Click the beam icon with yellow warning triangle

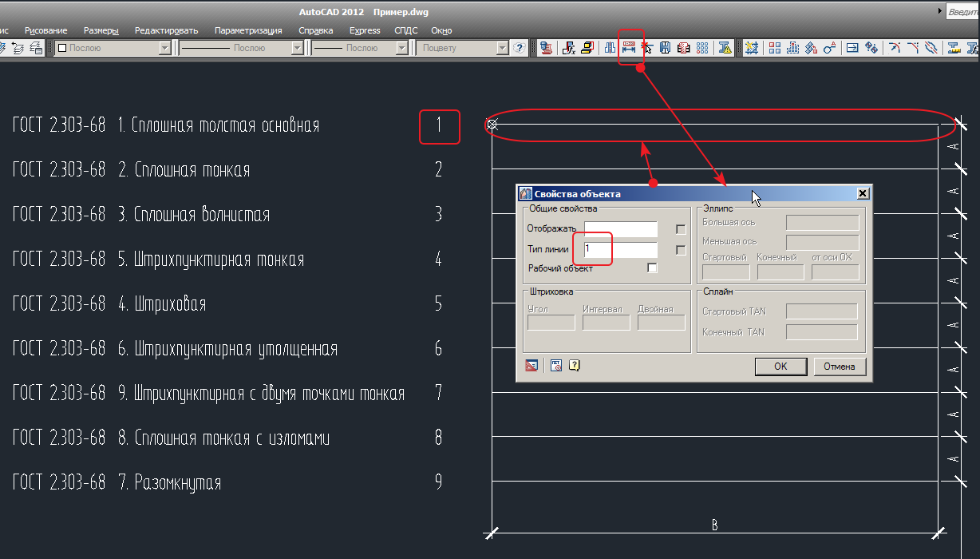[725, 48]
